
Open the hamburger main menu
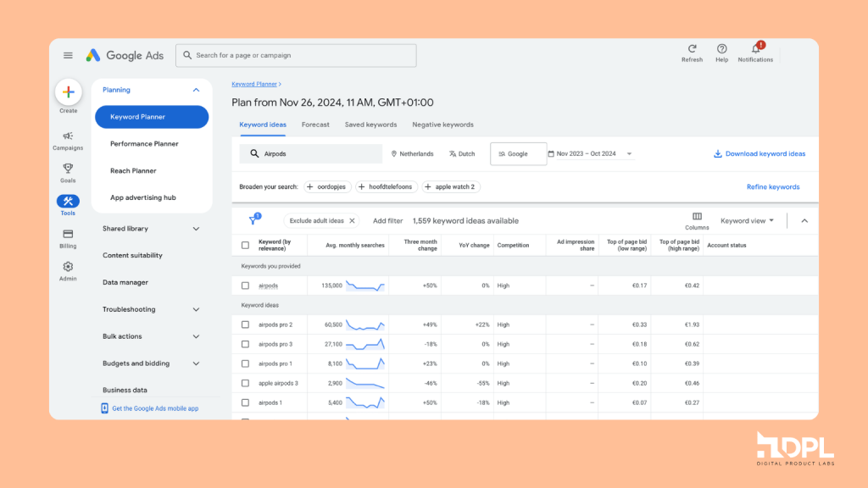68,55
